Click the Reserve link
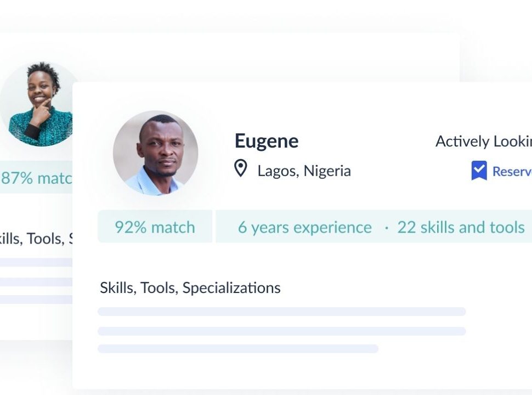 512,171
